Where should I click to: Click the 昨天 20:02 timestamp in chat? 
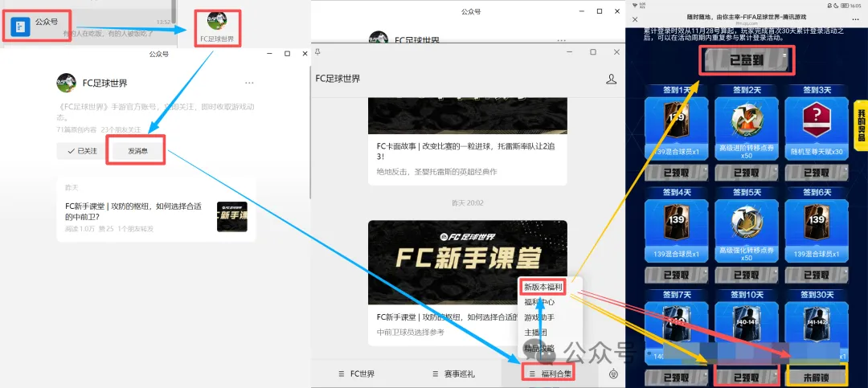point(467,203)
